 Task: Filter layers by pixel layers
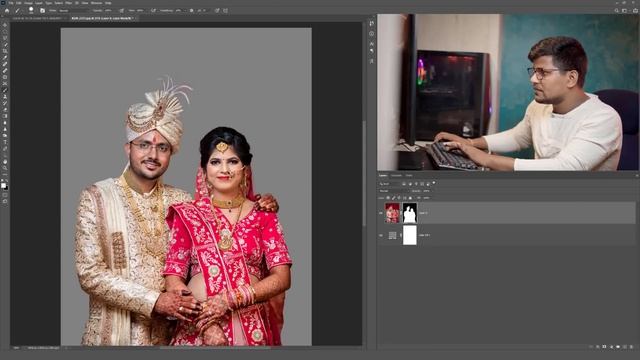404,184
